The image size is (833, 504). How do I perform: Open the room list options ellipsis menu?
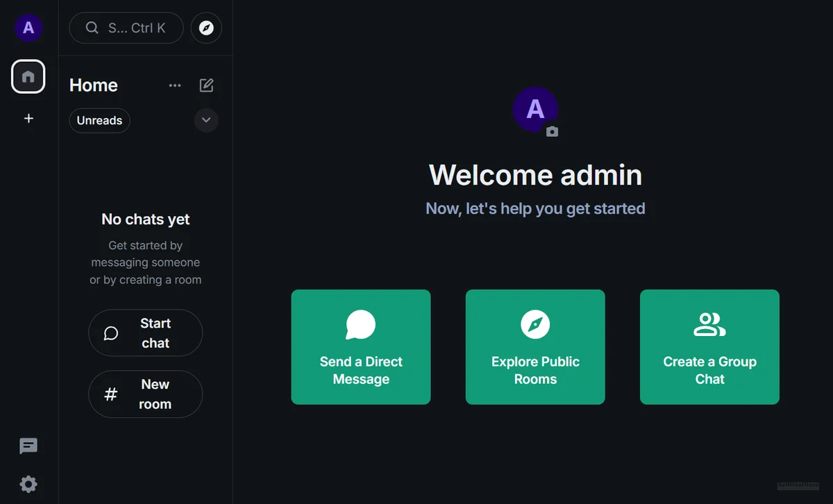(175, 85)
